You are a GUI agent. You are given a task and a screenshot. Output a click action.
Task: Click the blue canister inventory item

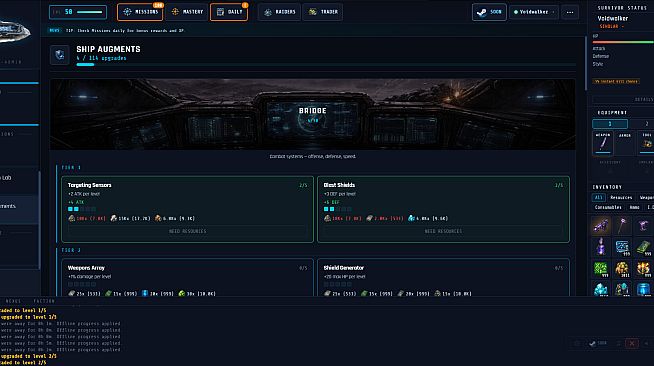644,288
